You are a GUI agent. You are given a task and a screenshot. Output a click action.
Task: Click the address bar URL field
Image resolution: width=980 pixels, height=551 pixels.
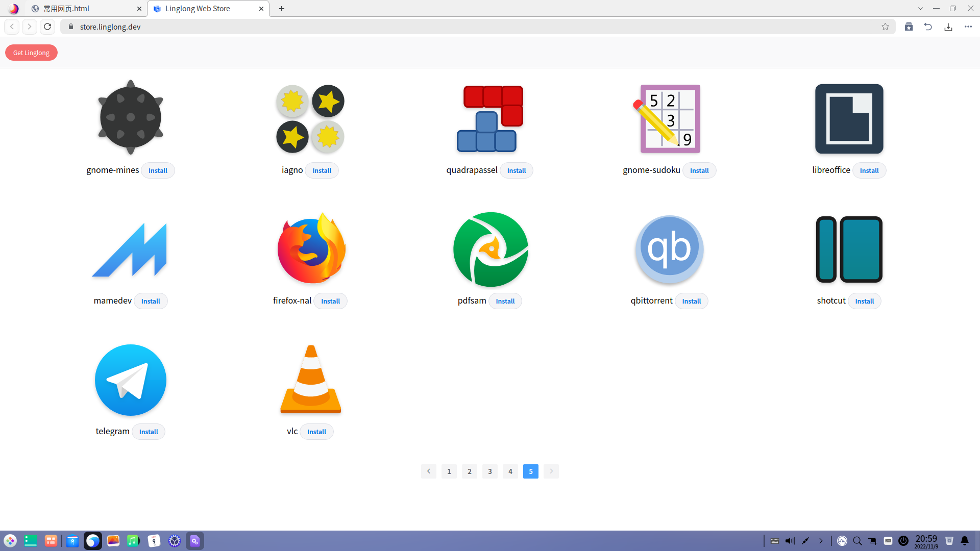tap(459, 27)
